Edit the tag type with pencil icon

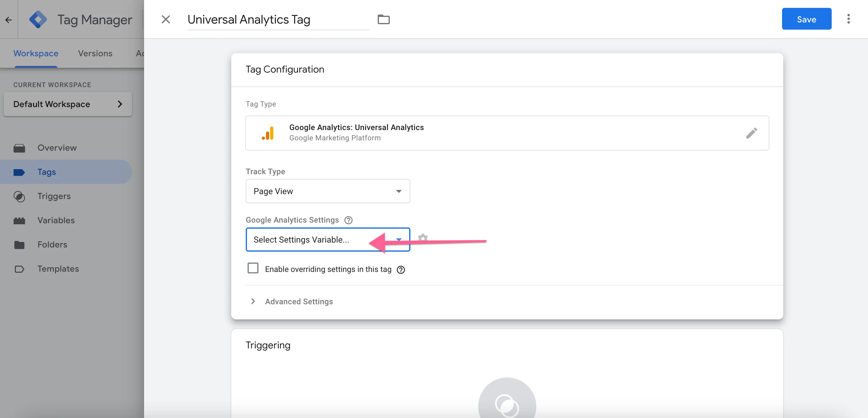752,133
